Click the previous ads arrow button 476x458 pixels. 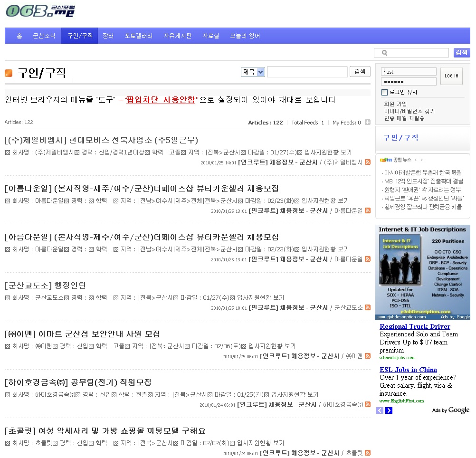(380, 410)
